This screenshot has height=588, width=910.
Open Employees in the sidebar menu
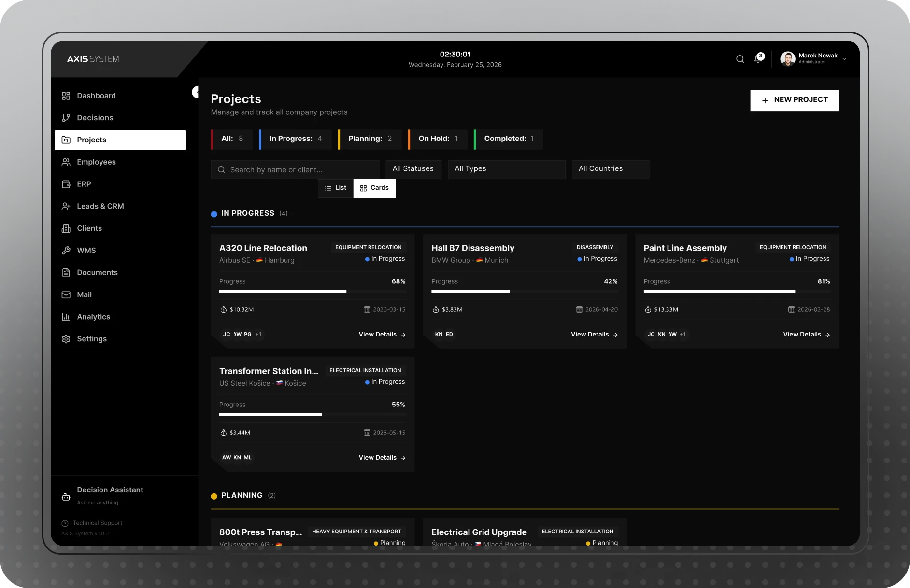click(96, 162)
